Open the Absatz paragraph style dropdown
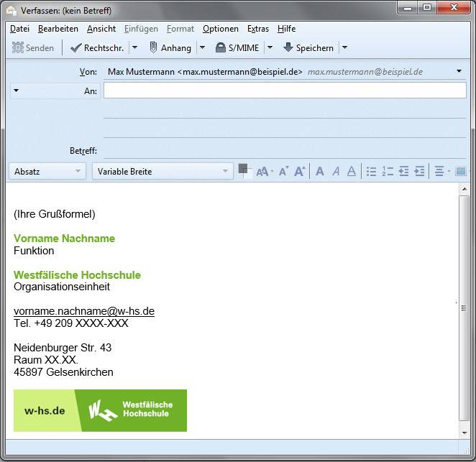476x462 pixels. click(x=47, y=171)
